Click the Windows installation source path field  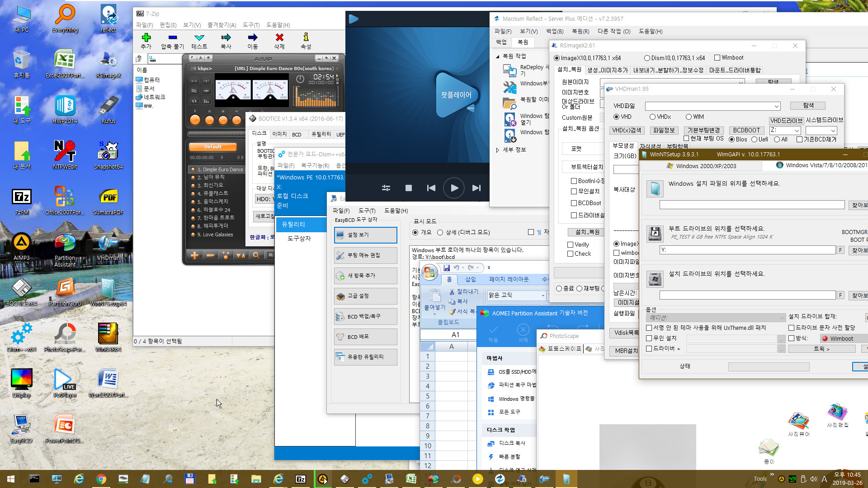click(751, 205)
